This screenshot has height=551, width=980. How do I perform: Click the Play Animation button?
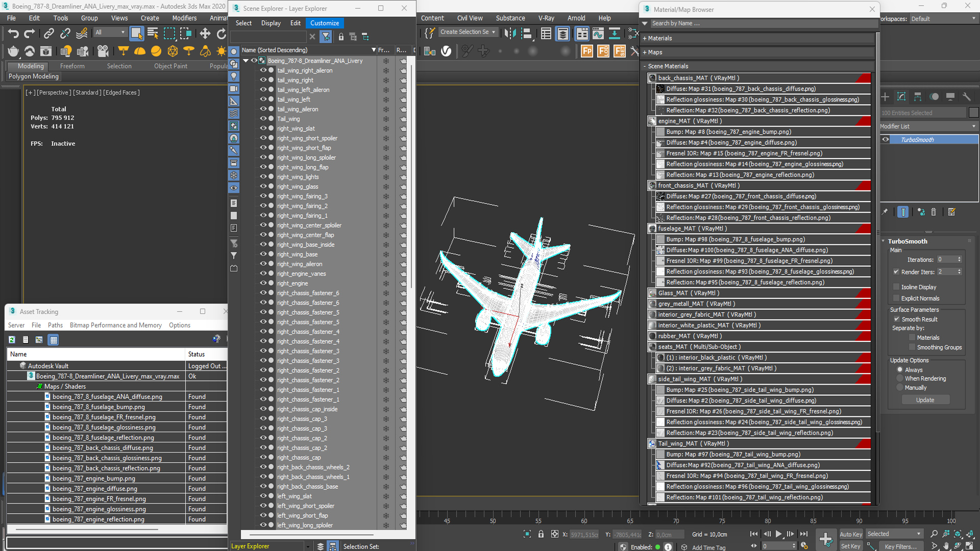point(778,534)
